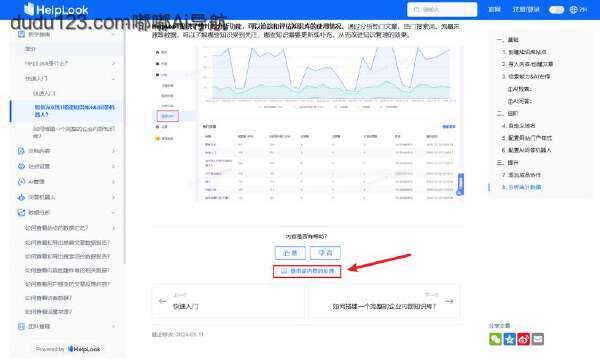The width and height of the screenshot is (600, 360).
Task: Click the green WeChat share icon
Action: tap(495, 339)
